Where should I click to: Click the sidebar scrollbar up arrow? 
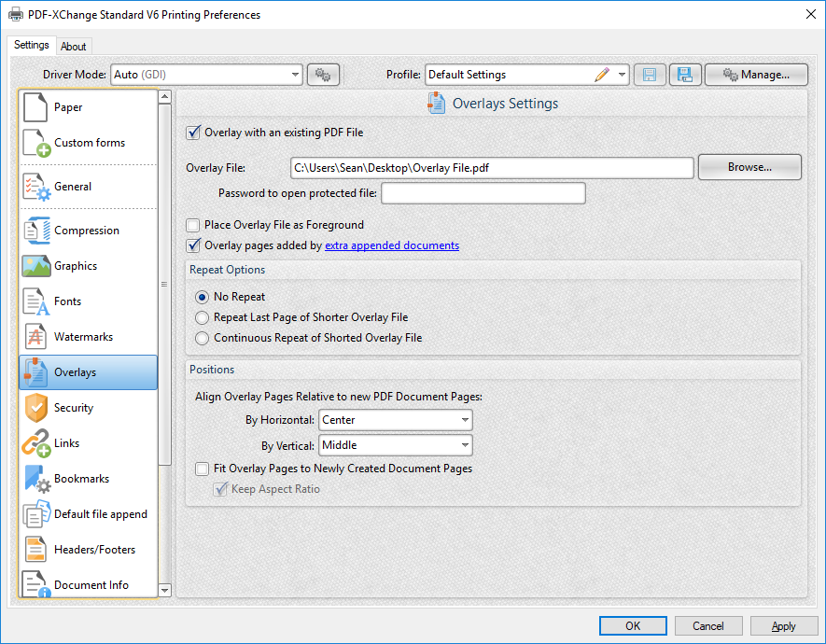click(x=165, y=97)
